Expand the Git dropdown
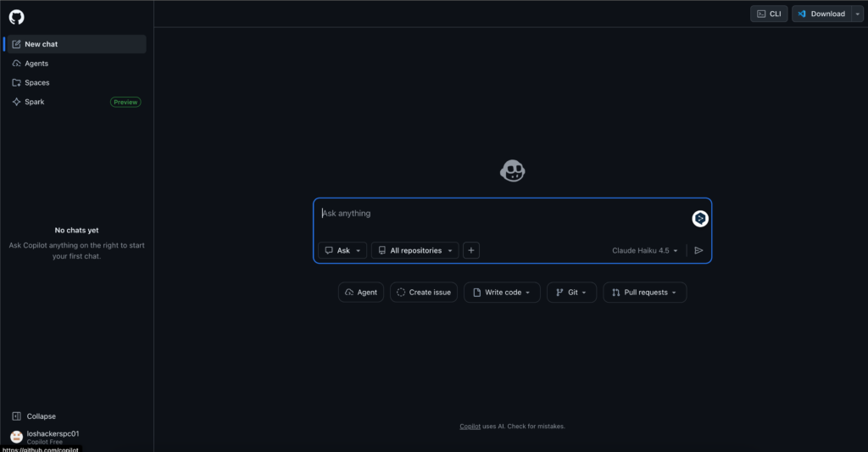The height and width of the screenshot is (452, 868). [x=572, y=293]
